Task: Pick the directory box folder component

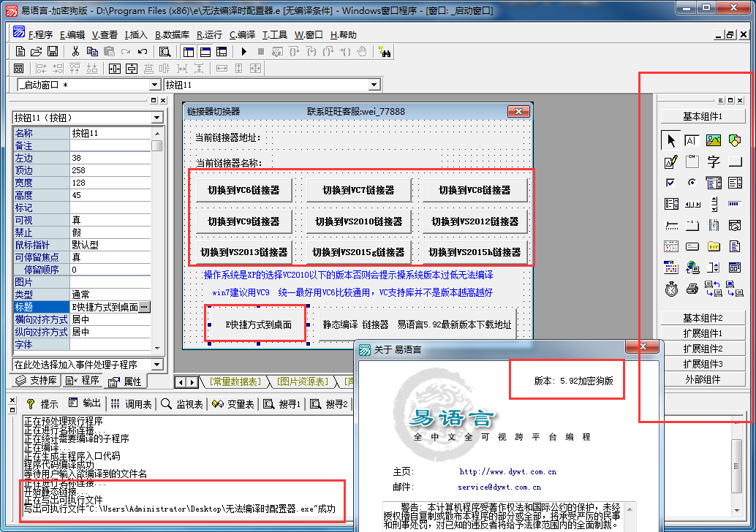Action: 714,247
